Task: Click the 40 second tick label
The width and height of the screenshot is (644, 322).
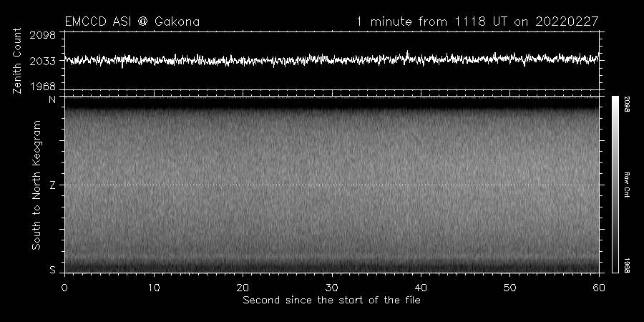Action: (x=421, y=288)
